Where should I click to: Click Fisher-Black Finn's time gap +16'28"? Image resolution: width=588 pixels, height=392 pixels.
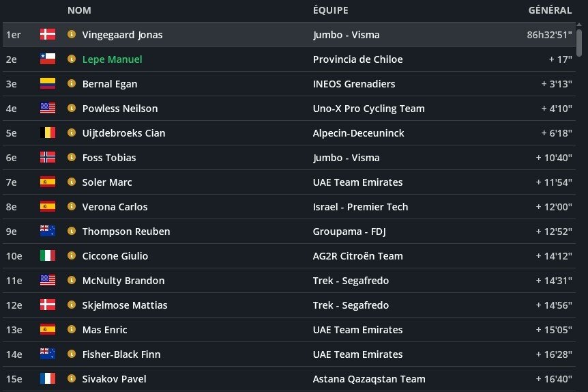coord(553,354)
